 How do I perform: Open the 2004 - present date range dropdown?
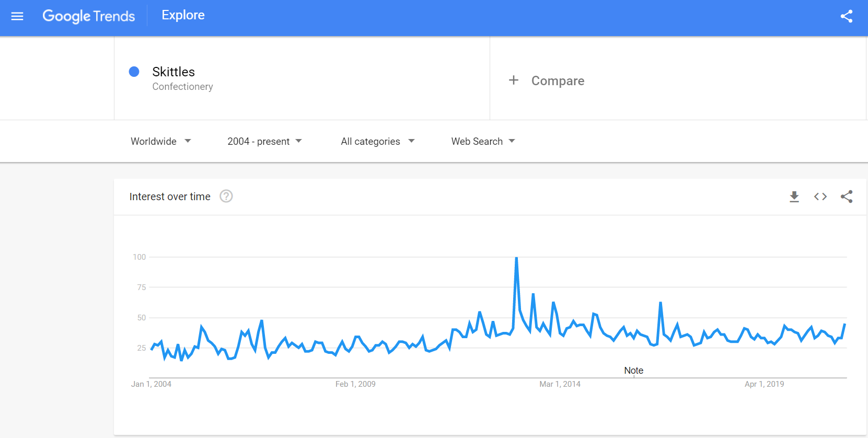pos(264,141)
